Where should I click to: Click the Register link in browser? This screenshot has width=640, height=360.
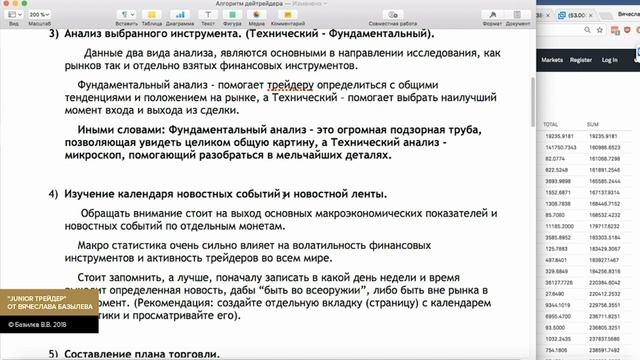581,60
